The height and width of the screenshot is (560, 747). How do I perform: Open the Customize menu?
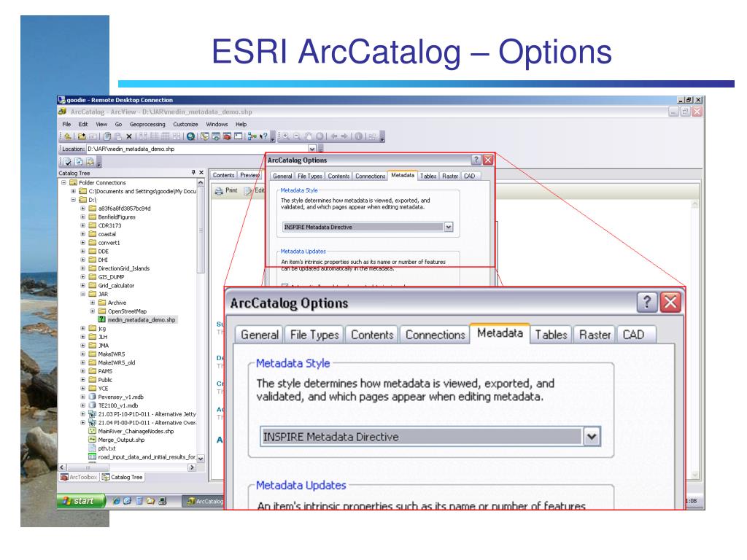coord(185,124)
